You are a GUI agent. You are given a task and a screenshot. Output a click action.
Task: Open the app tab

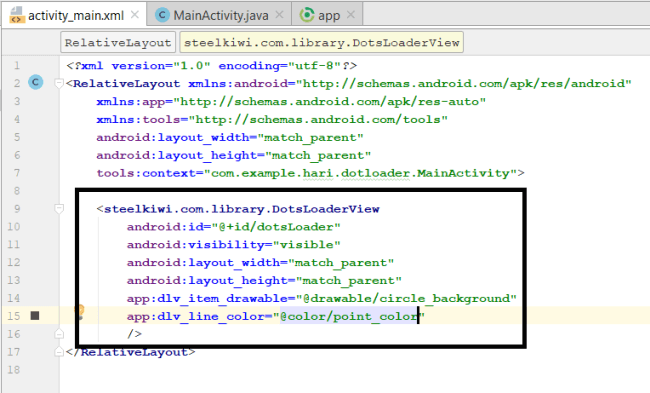327,15
